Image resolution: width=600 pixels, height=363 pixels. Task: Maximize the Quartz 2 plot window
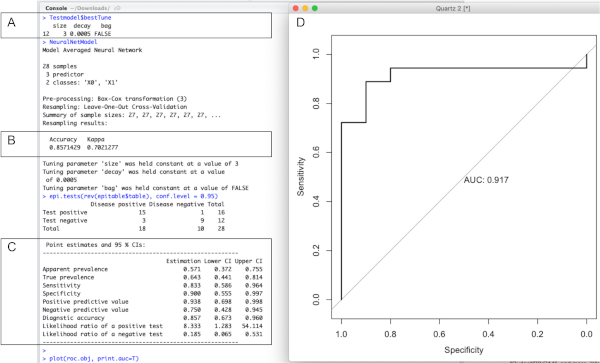315,8
